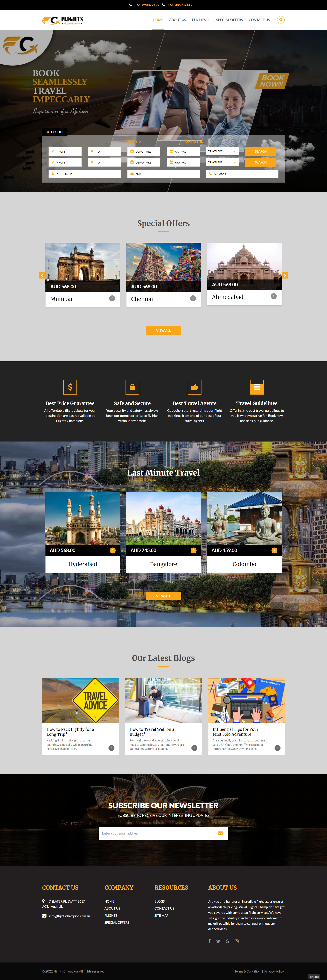Click the Instagram icon in footer
327x980 pixels.
click(x=237, y=941)
